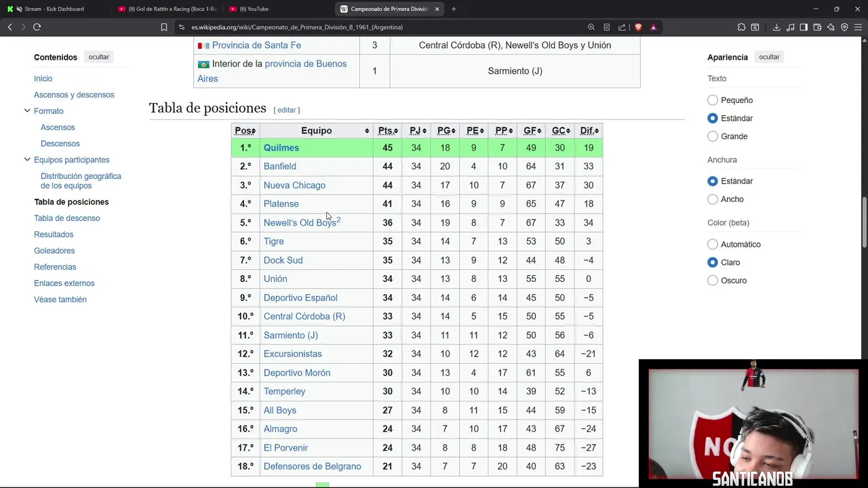Select Ancho width option

tap(713, 199)
